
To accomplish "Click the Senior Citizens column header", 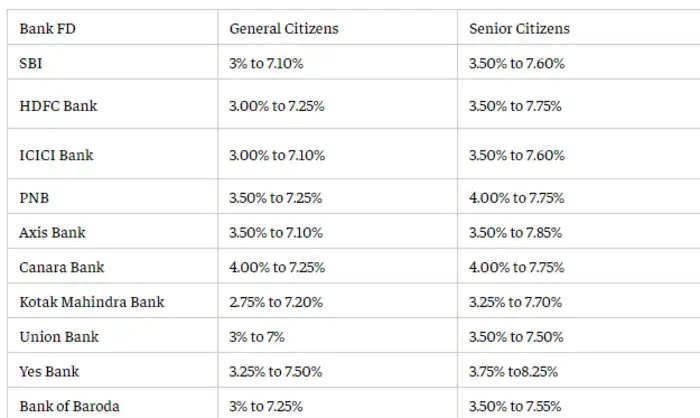I will click(x=519, y=28).
